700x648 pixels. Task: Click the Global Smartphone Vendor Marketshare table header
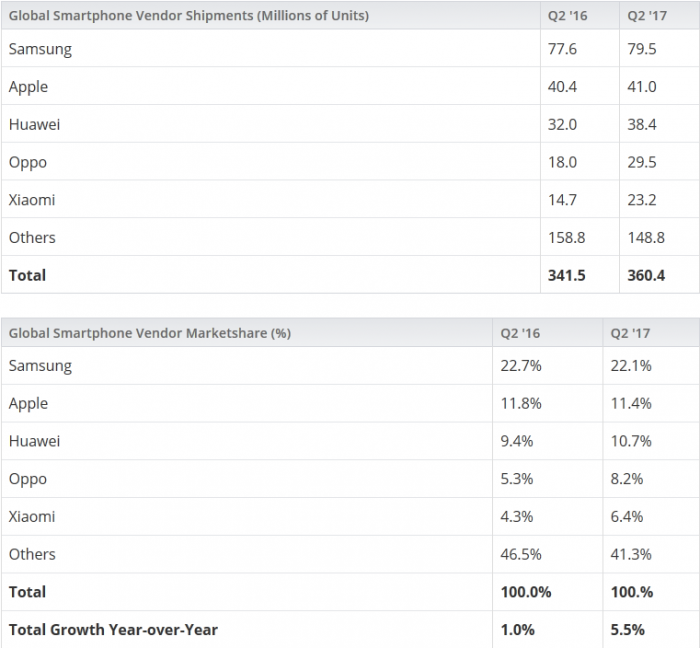click(x=150, y=333)
